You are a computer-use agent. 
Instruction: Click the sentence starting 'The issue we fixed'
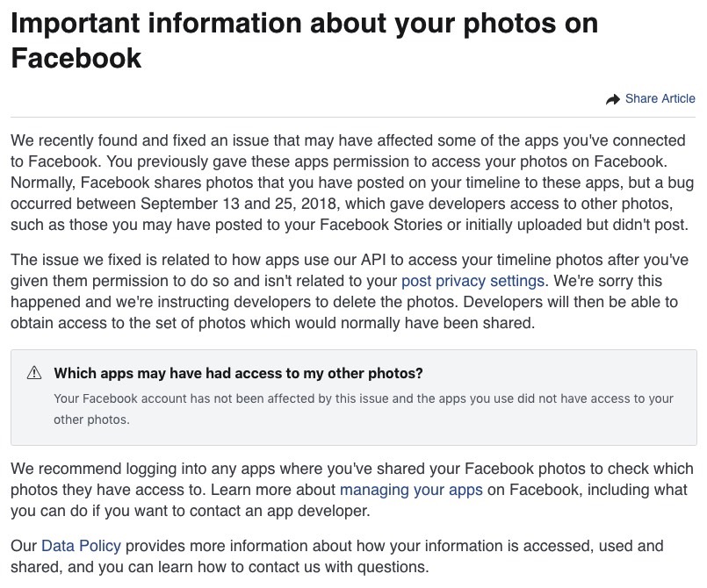(349, 270)
